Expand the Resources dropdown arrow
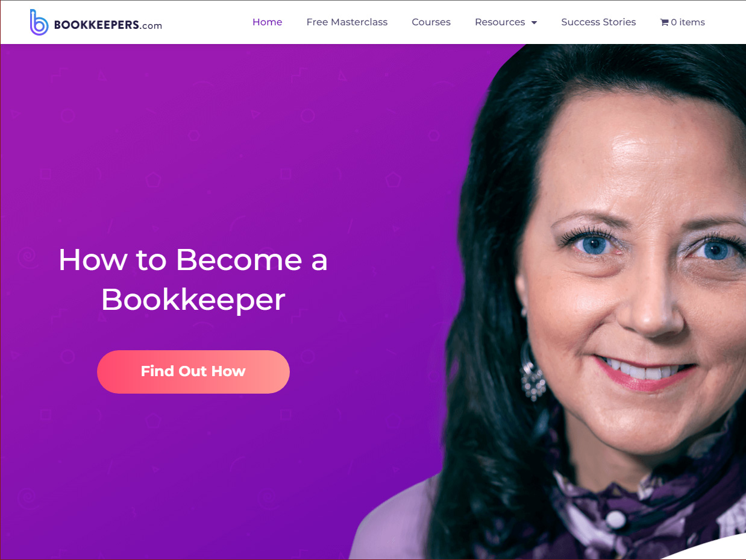This screenshot has width=746, height=560. pyautogui.click(x=534, y=23)
